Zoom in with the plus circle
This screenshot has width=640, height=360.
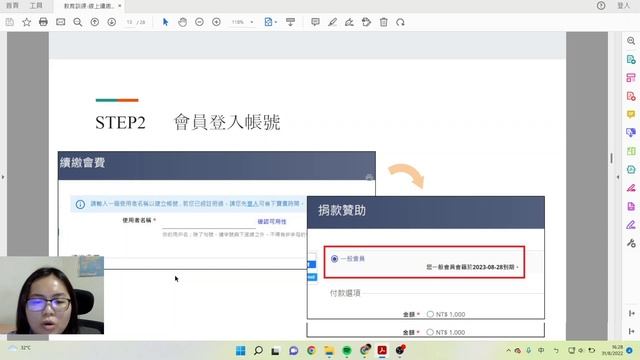pos(216,22)
